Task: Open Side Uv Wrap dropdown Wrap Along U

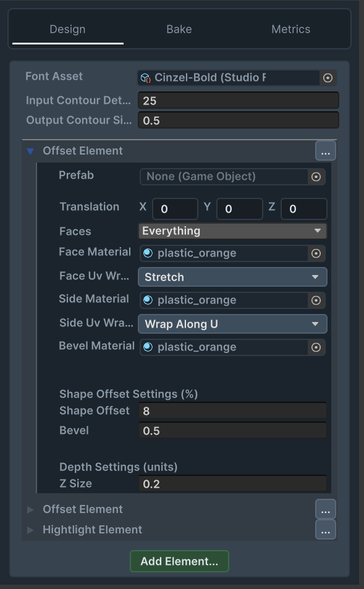Action: (232, 324)
